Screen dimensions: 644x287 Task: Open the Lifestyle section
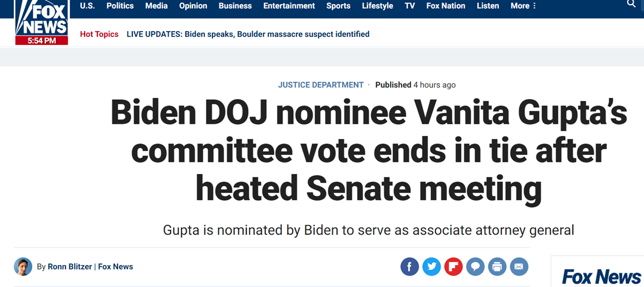(377, 6)
